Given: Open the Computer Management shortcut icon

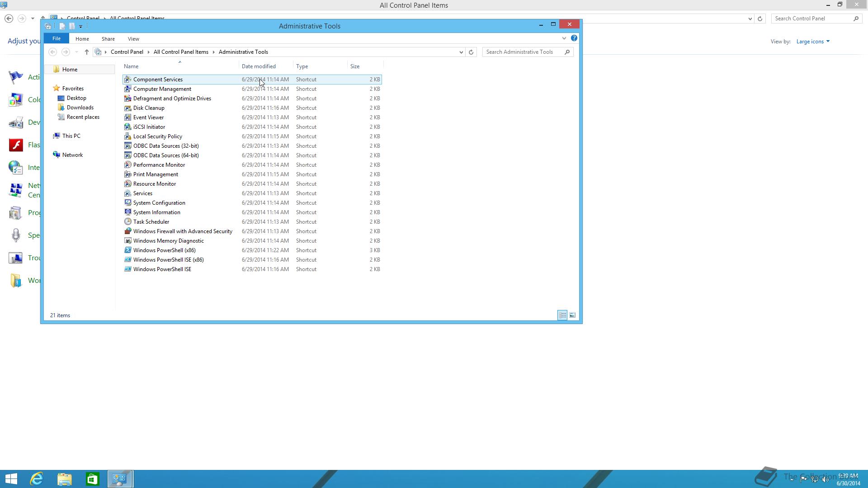Looking at the screenshot, I should click(127, 89).
